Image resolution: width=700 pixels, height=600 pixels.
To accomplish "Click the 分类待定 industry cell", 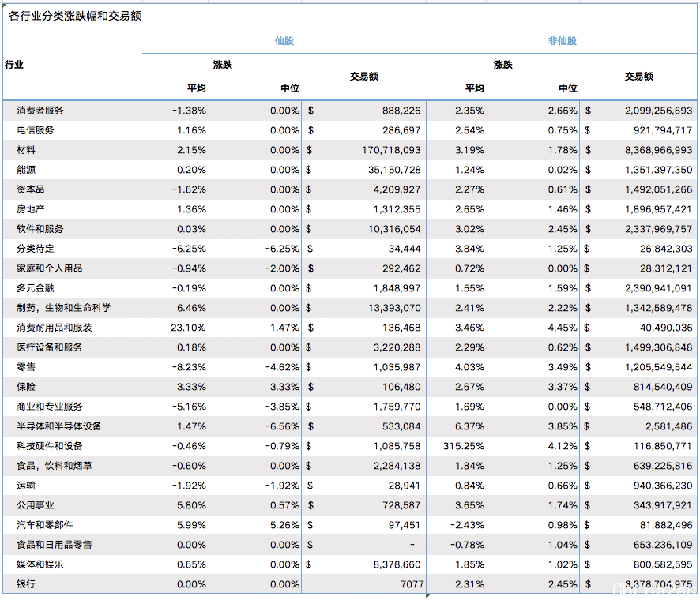I will (x=36, y=249).
